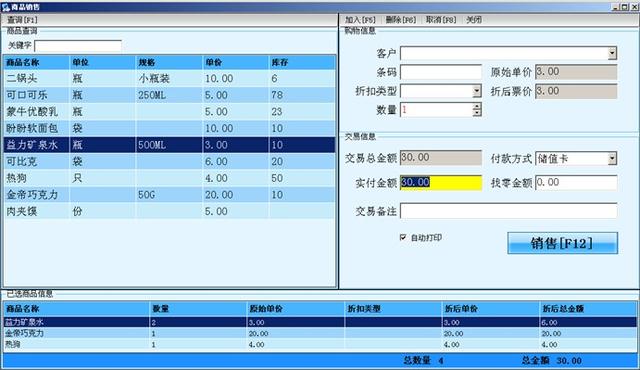The height and width of the screenshot is (370, 640).
Task: Select 热狗 in the selected items table
Action: click(x=320, y=344)
